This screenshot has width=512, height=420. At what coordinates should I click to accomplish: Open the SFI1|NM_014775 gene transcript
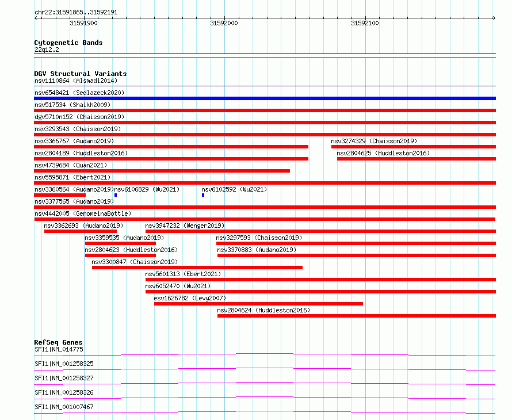(59, 349)
